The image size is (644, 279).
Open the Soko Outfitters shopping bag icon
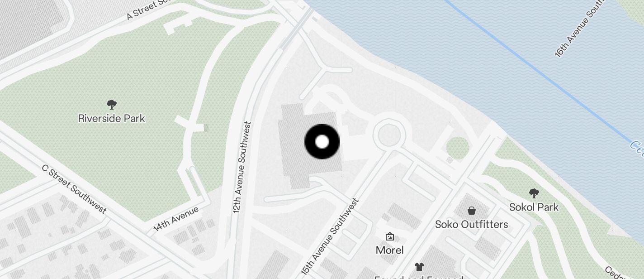(x=472, y=211)
